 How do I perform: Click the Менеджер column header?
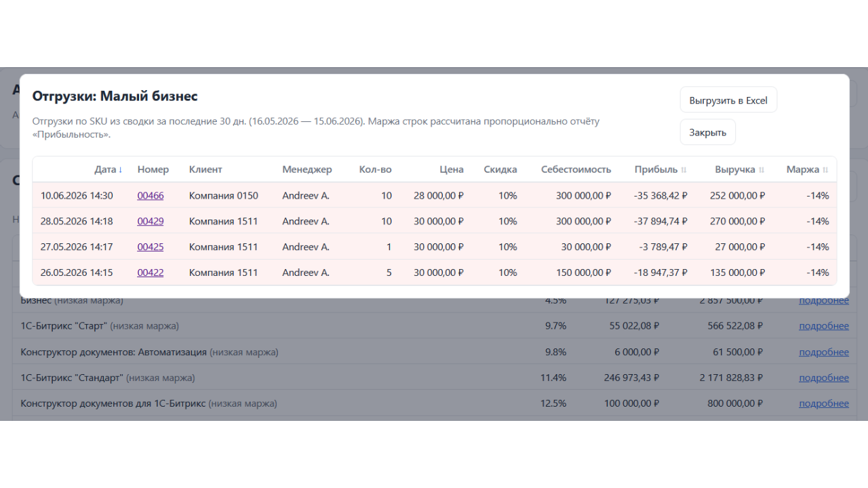tap(307, 170)
